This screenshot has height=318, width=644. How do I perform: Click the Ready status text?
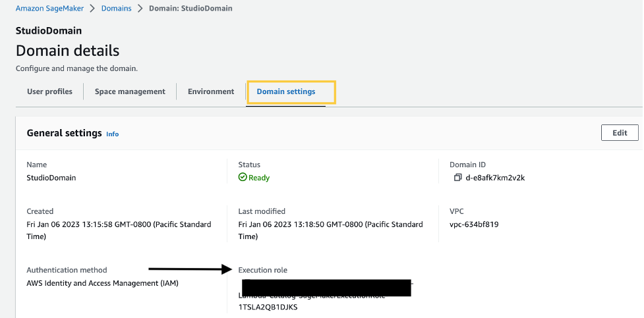click(259, 178)
